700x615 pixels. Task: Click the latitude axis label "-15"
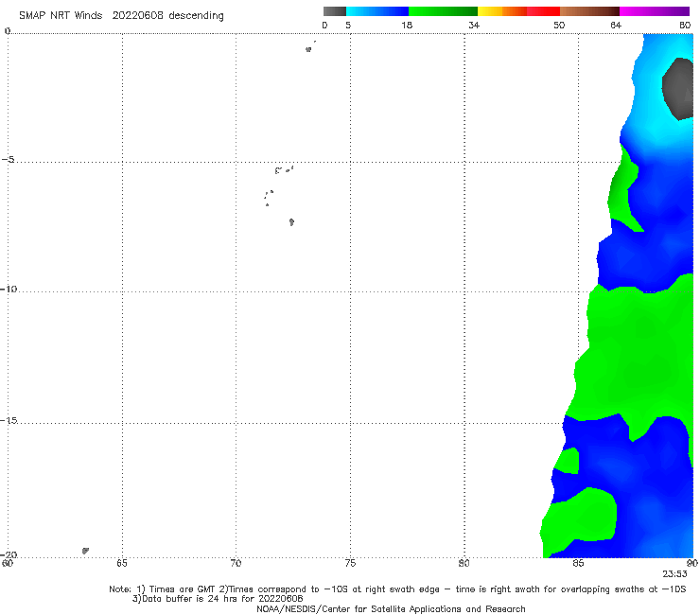click(9, 420)
